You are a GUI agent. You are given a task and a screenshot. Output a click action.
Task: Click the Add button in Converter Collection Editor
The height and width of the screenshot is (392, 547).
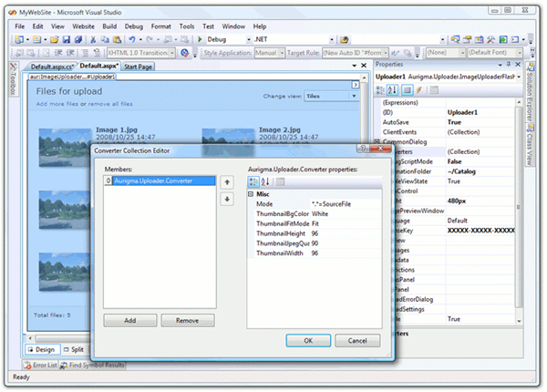[x=130, y=320]
